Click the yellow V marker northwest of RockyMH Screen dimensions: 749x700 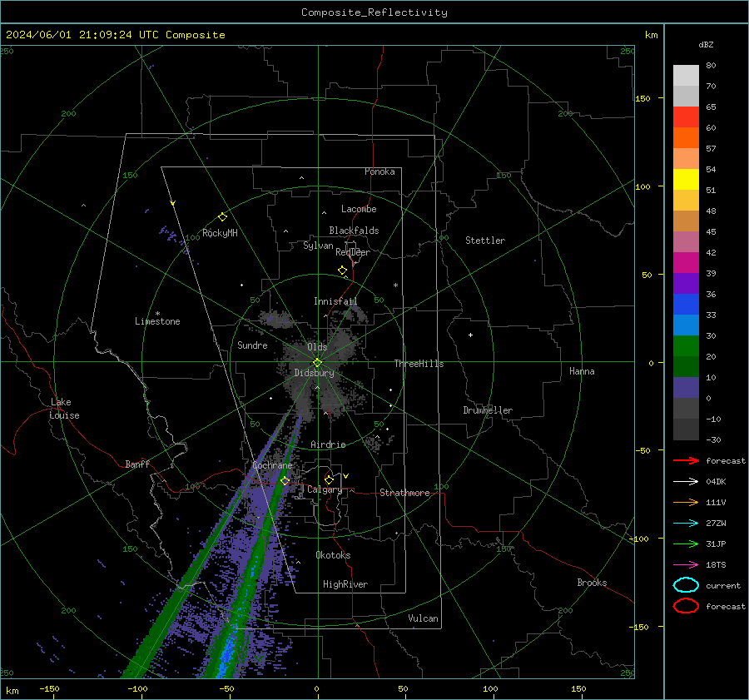(173, 203)
